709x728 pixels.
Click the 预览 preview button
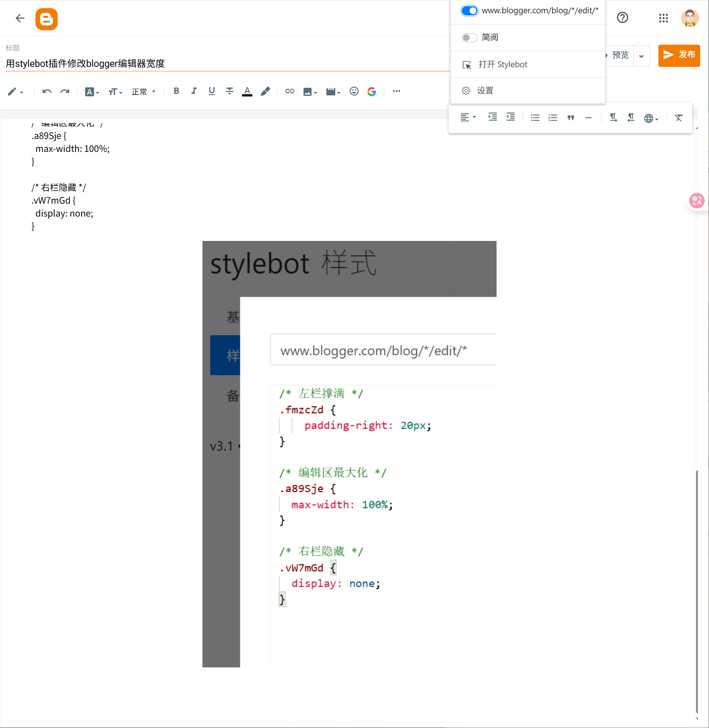620,55
